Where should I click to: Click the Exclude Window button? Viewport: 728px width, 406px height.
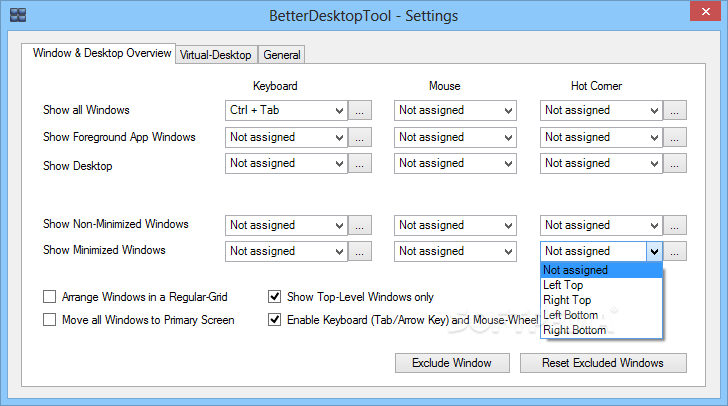(452, 363)
